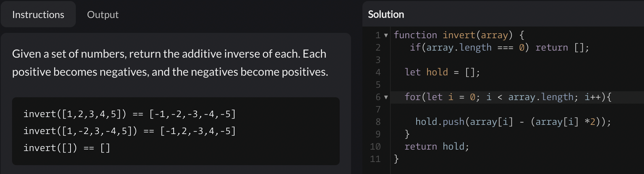This screenshot has width=644, height=174.
Task: Collapse the fold arrow on line 1
Action: pos(386,35)
